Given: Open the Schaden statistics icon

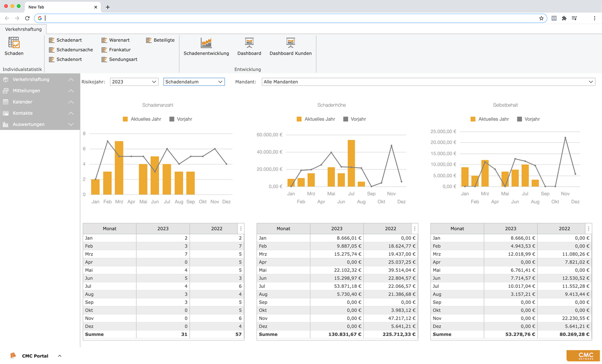Looking at the screenshot, I should tap(14, 43).
